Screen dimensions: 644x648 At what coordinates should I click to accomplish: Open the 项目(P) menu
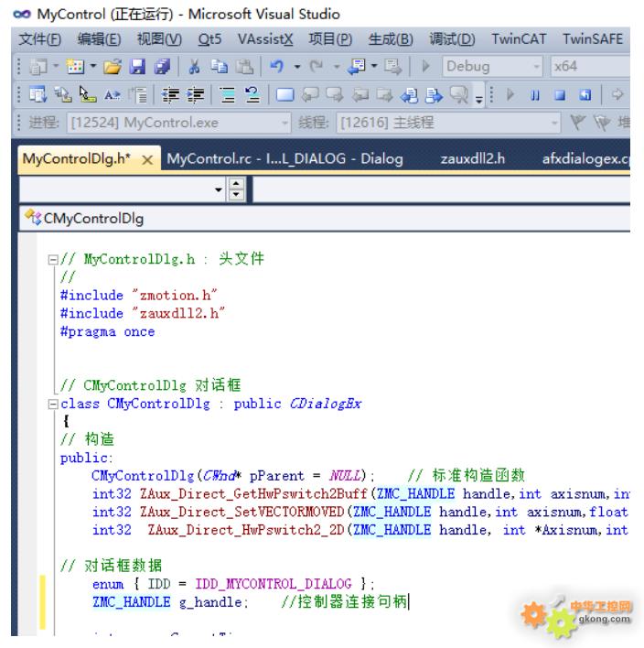pos(330,39)
